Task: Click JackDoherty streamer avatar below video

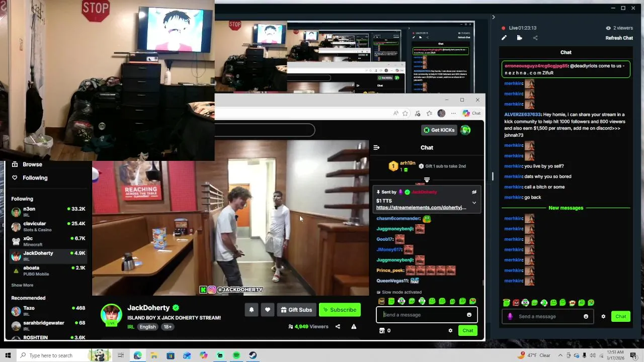Action: pyautogui.click(x=111, y=314)
